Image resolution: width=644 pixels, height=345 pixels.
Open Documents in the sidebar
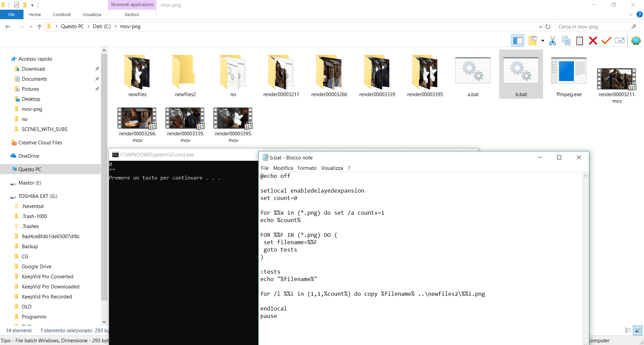point(34,79)
